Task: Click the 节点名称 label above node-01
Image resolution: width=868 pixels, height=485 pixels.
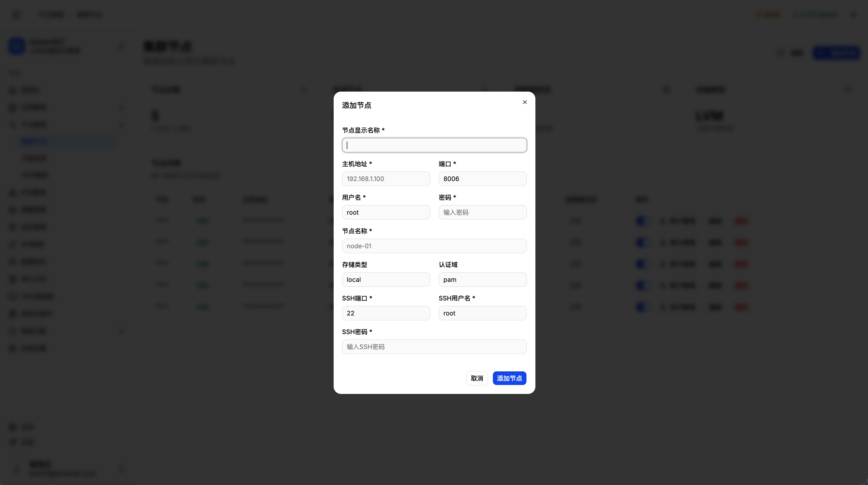Action: (357, 231)
